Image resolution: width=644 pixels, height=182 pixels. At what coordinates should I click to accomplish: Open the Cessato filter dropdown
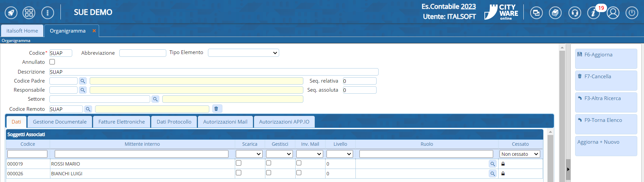[x=519, y=154]
